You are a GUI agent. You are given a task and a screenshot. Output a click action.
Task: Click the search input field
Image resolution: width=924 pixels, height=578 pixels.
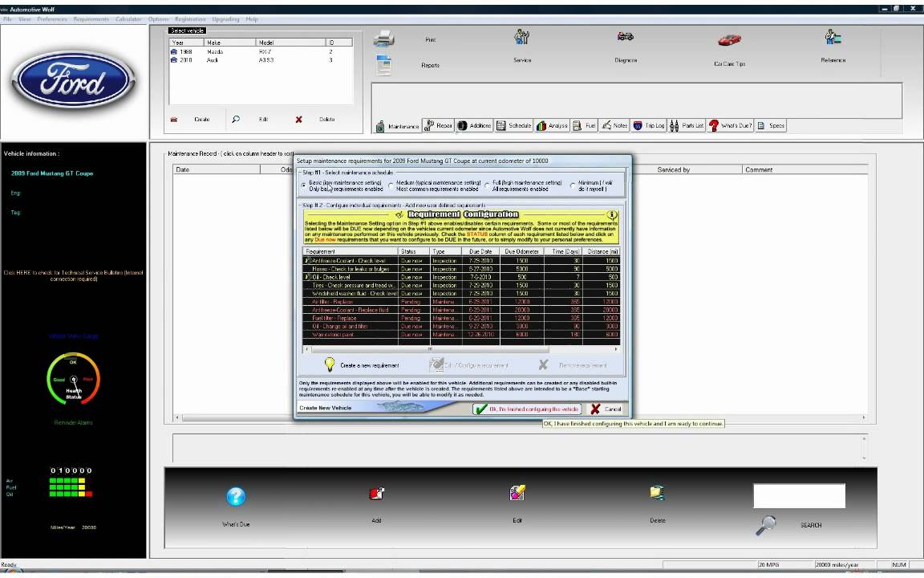point(799,496)
